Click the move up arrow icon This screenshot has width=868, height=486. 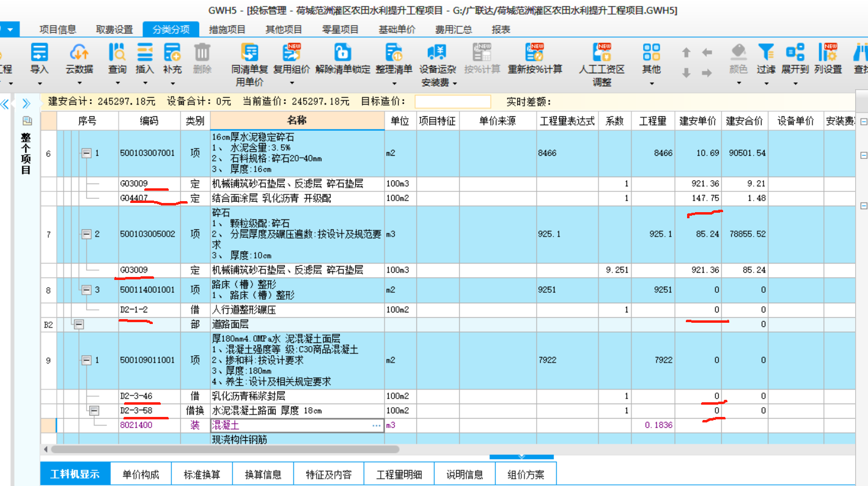(x=686, y=53)
